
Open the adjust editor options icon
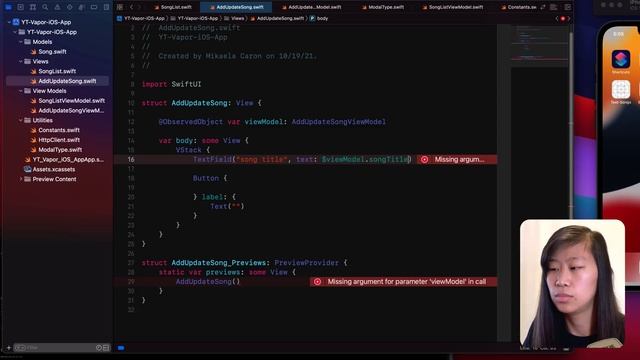tap(553, 7)
